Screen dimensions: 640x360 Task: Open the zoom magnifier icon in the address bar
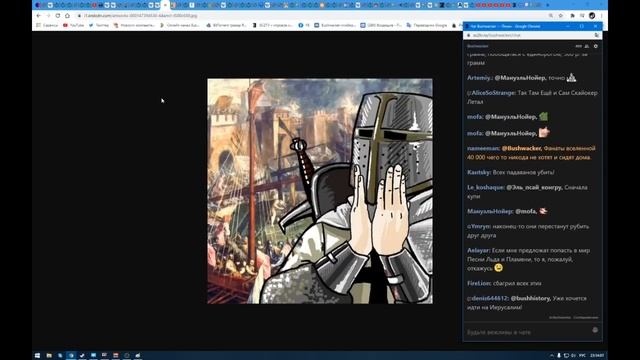[x=551, y=16]
